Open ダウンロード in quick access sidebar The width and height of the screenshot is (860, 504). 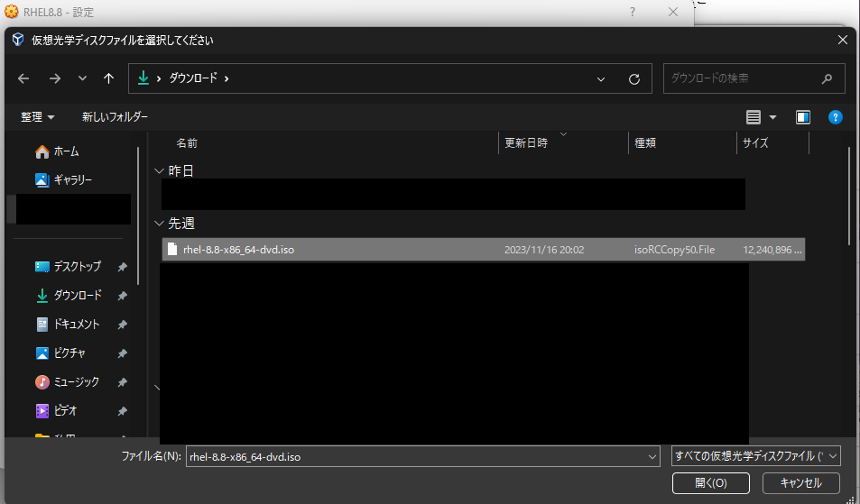68,296
